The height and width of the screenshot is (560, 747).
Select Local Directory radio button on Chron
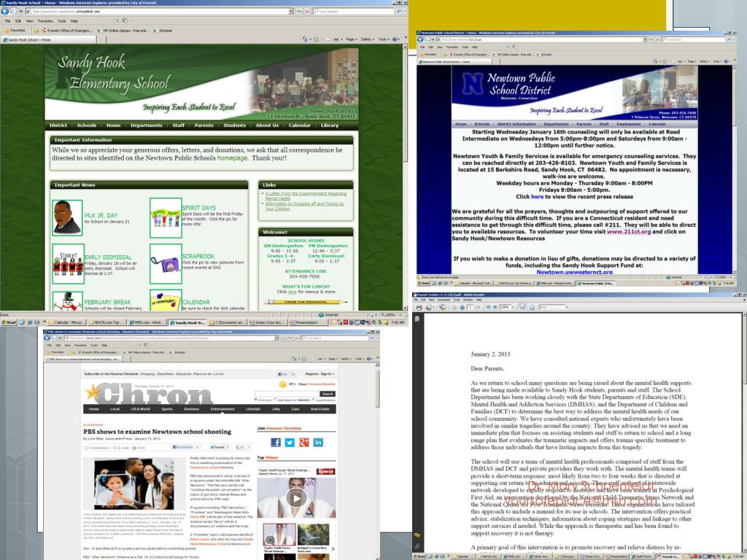pyautogui.click(x=314, y=400)
